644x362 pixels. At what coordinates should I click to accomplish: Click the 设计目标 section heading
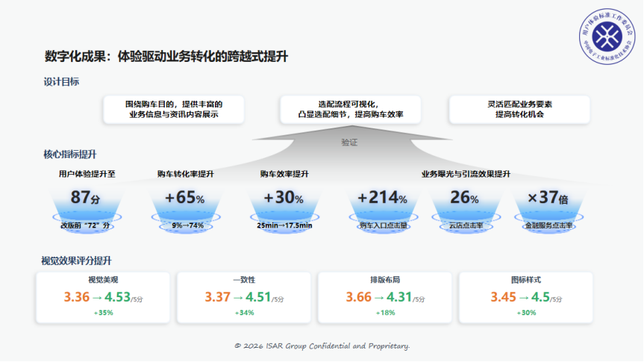click(x=62, y=81)
